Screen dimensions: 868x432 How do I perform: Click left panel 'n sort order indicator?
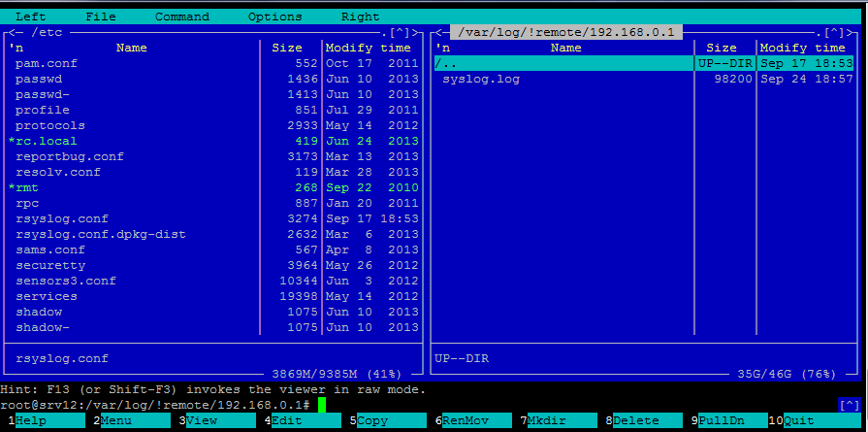coord(15,48)
